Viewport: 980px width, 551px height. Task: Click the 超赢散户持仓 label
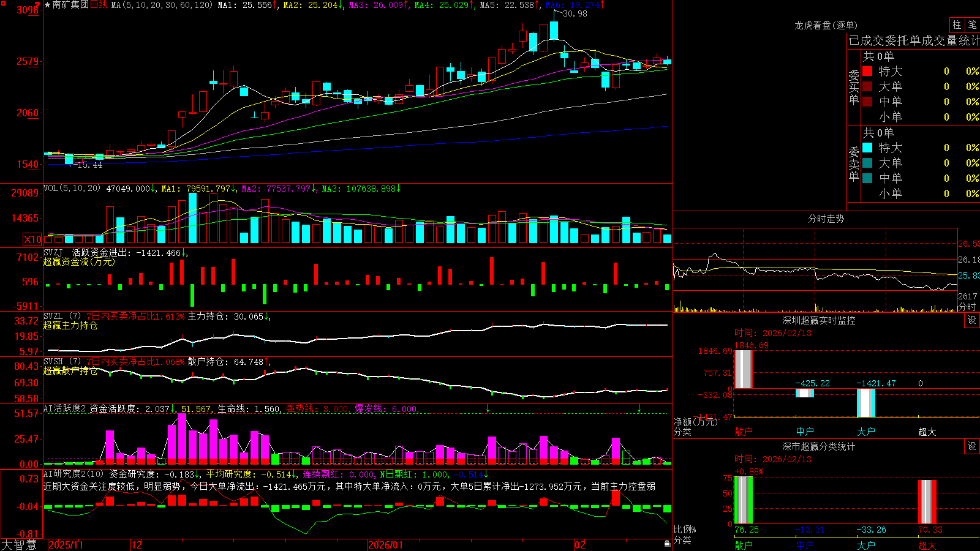point(70,370)
